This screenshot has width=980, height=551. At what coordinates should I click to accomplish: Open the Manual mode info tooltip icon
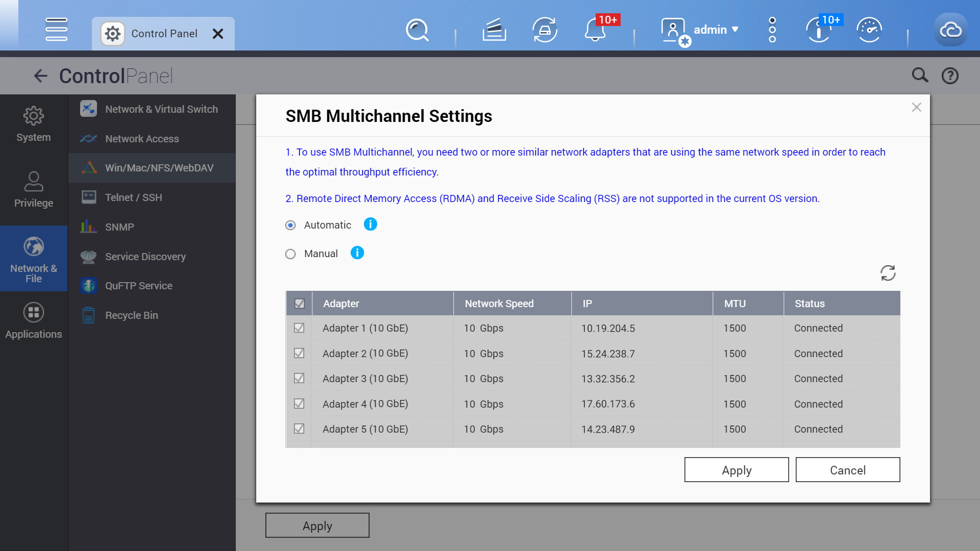357,253
